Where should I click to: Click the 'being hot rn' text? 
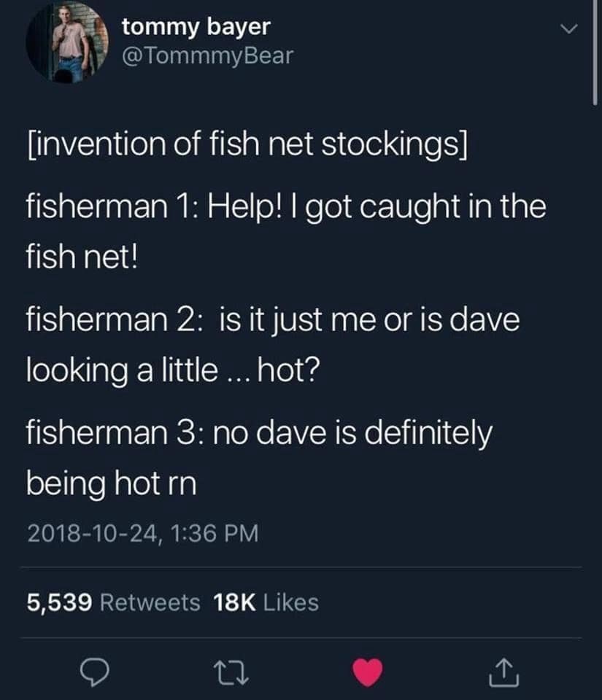tap(111, 483)
